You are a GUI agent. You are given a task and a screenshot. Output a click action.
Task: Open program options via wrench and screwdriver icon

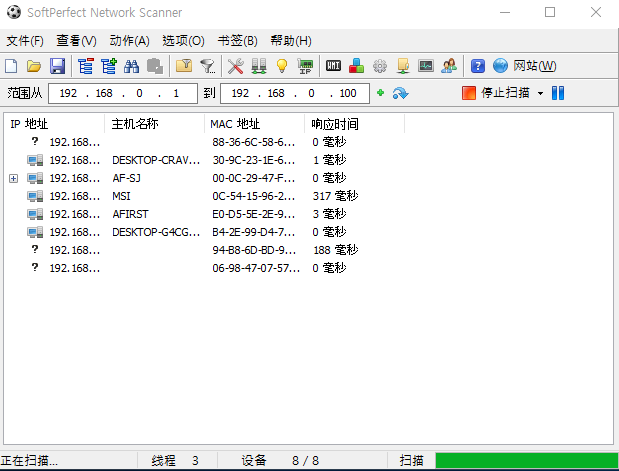point(236,66)
